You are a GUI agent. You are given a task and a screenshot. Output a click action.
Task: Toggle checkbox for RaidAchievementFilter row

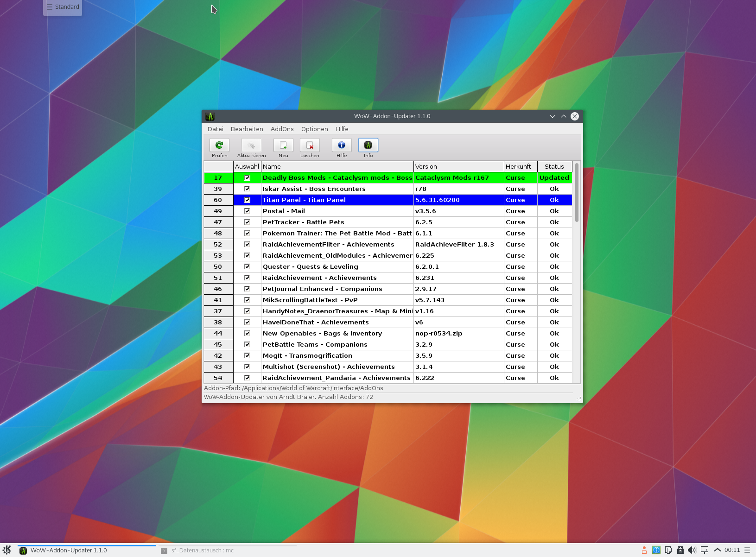pos(247,244)
